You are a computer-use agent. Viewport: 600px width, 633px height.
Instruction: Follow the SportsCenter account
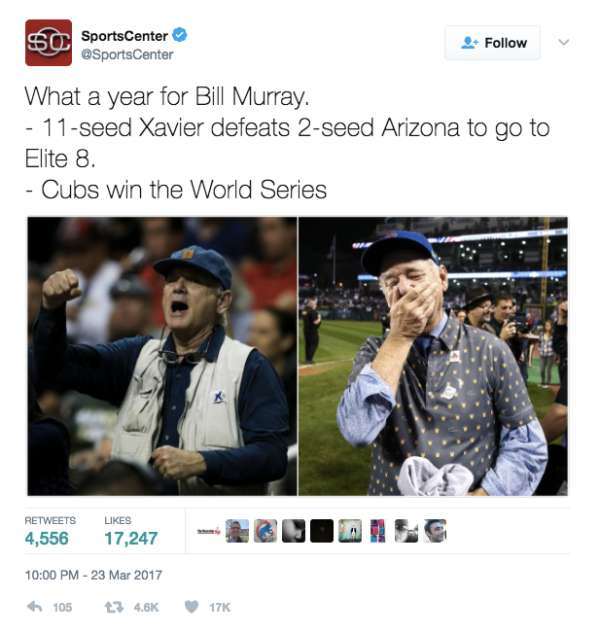493,42
